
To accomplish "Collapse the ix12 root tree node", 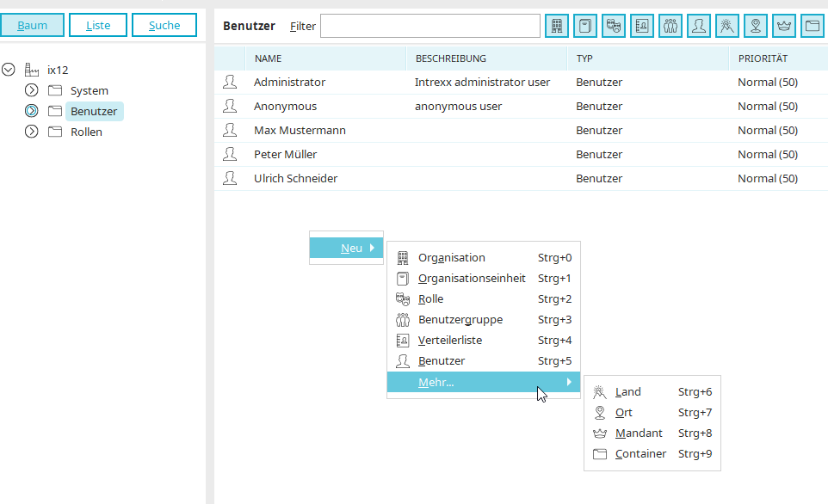I will [9, 70].
